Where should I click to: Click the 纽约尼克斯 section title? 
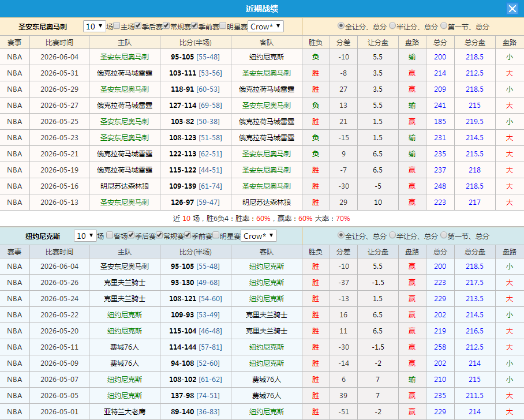[x=43, y=236]
